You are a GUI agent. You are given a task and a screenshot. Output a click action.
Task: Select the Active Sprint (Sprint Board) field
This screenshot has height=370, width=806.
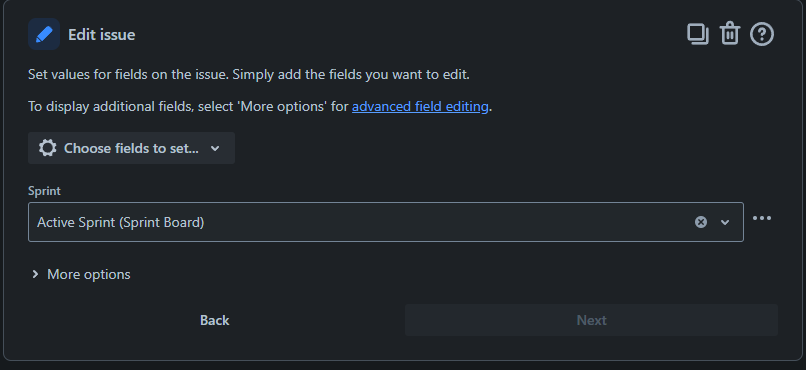pyautogui.click(x=386, y=222)
